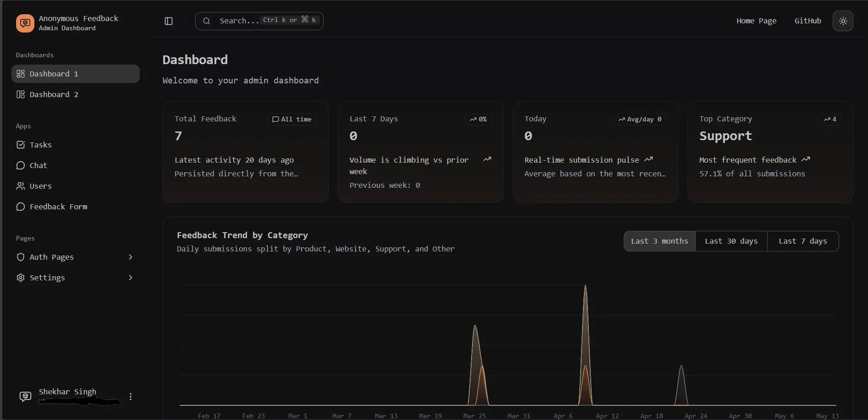The width and height of the screenshot is (868, 420).
Task: Click the 'Today' card title
Action: [x=535, y=119]
